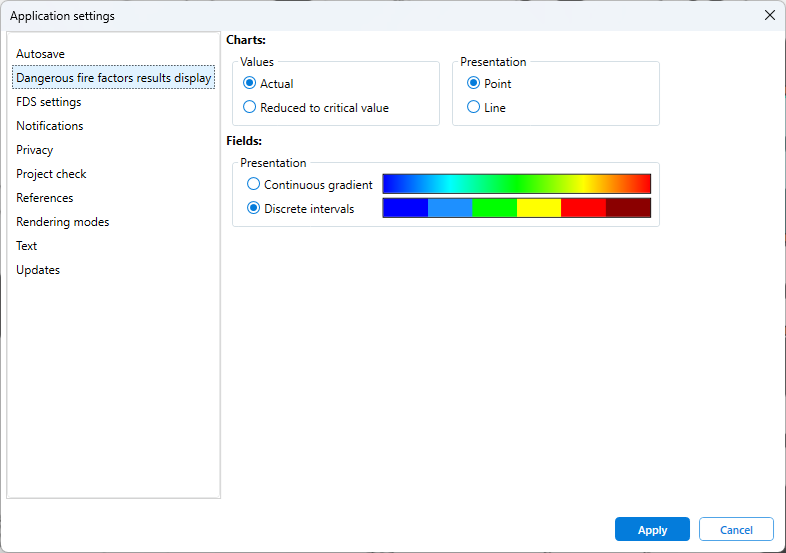Viewport: 786px width, 553px height.
Task: Choose Reduced to critical value option
Action: coord(250,108)
